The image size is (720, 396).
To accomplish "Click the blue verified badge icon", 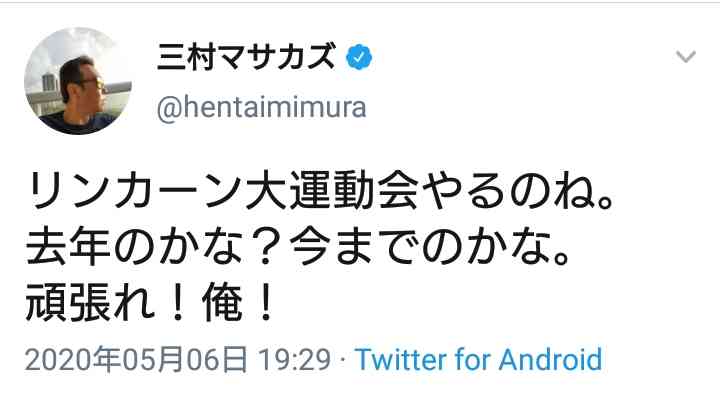I will (359, 57).
